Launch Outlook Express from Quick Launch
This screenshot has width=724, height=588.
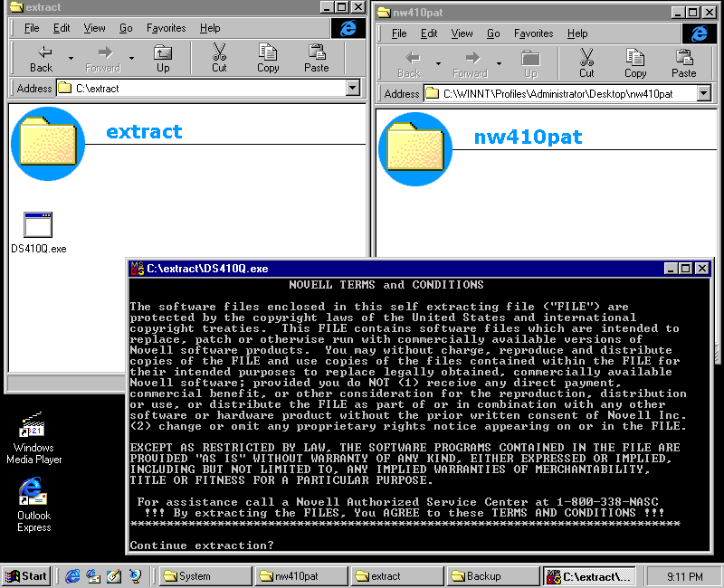tap(93, 576)
